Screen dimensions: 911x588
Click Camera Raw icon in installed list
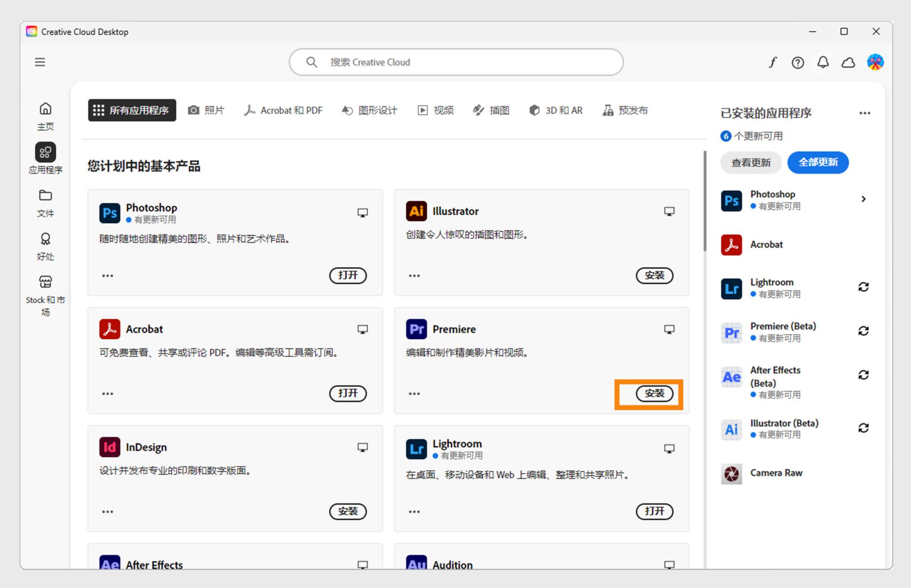pyautogui.click(x=731, y=474)
